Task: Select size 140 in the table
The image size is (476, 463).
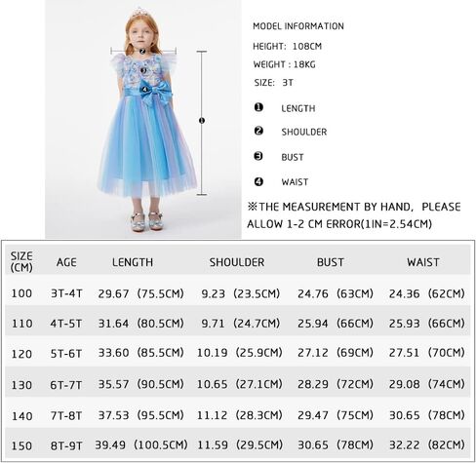Action: point(21,416)
